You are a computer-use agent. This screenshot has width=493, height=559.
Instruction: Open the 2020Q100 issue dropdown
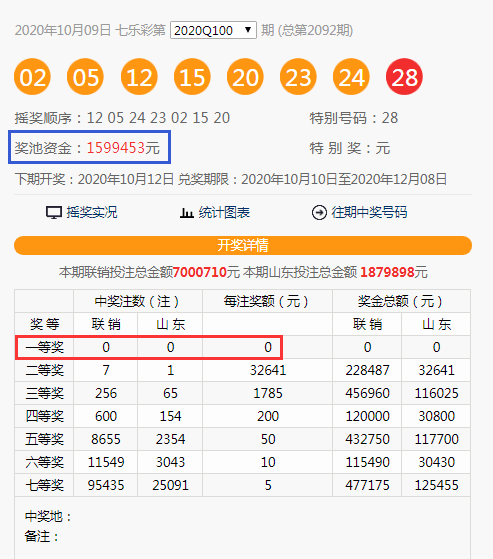tap(213, 30)
